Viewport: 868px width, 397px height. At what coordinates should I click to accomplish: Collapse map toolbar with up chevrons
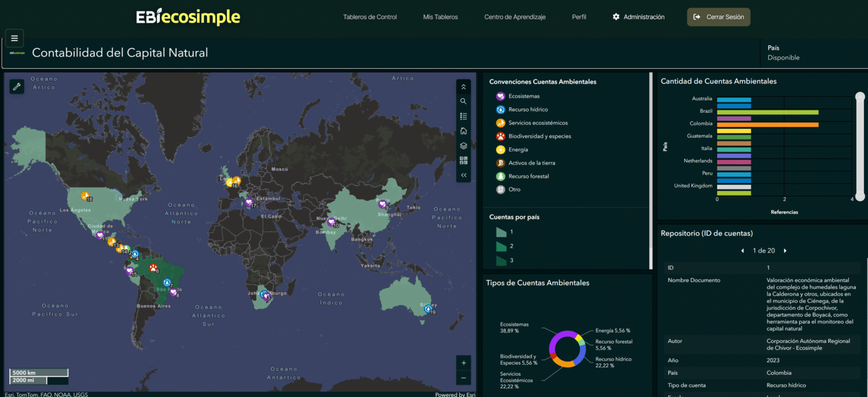click(x=463, y=87)
